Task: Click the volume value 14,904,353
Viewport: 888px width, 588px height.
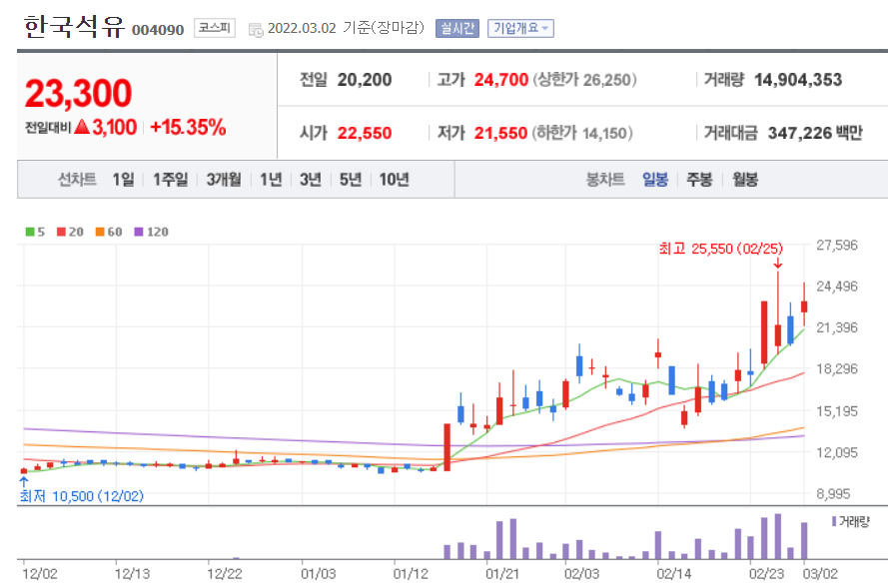Action: pos(798,80)
